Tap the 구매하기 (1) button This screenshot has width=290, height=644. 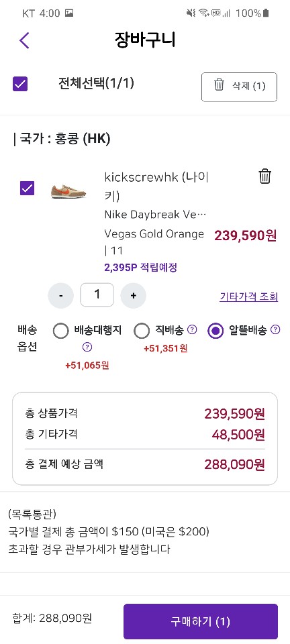pyautogui.click(x=201, y=621)
